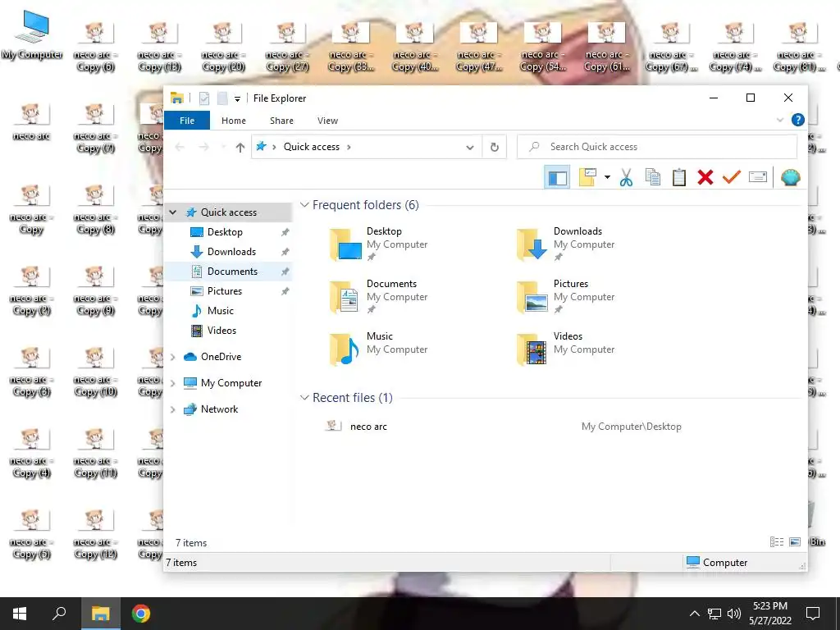
Task: Click the Help question mark icon
Action: coord(797,120)
